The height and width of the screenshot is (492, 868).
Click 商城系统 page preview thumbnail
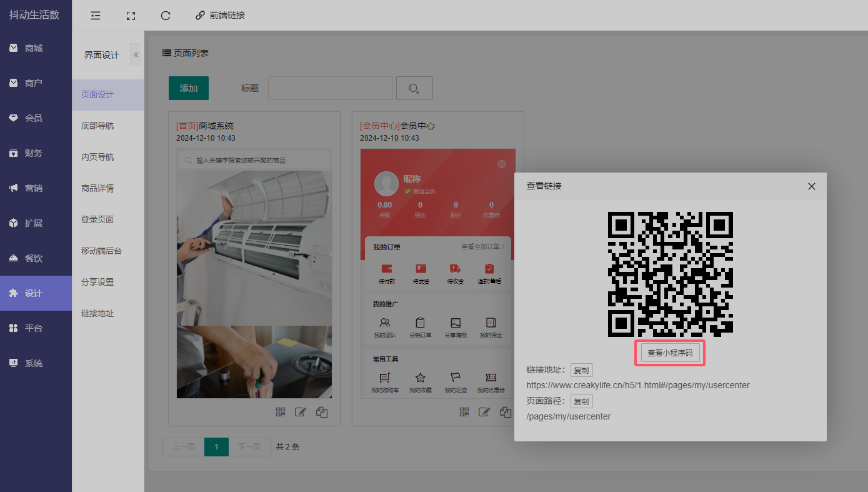click(x=254, y=273)
